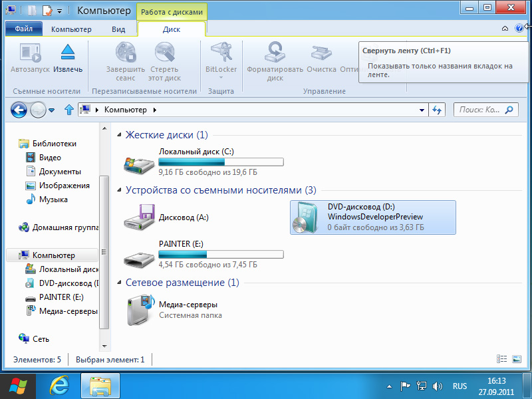Image resolution: width=532 pixels, height=399 pixels.
Task: Click the navigation pane scroll up arrow
Action: 104,128
